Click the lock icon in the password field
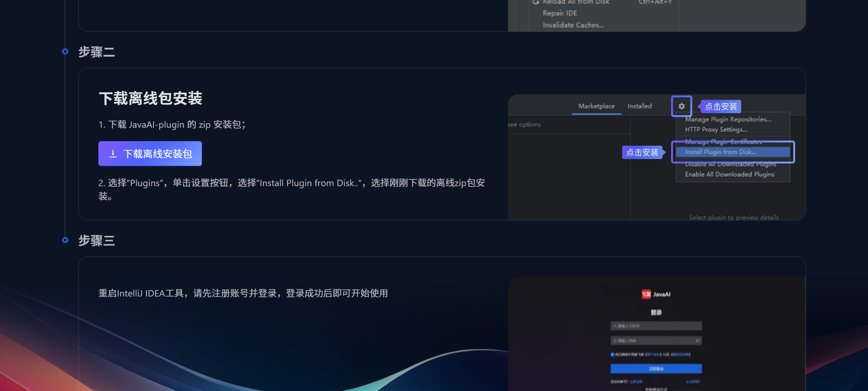The width and height of the screenshot is (868, 391). (615, 340)
